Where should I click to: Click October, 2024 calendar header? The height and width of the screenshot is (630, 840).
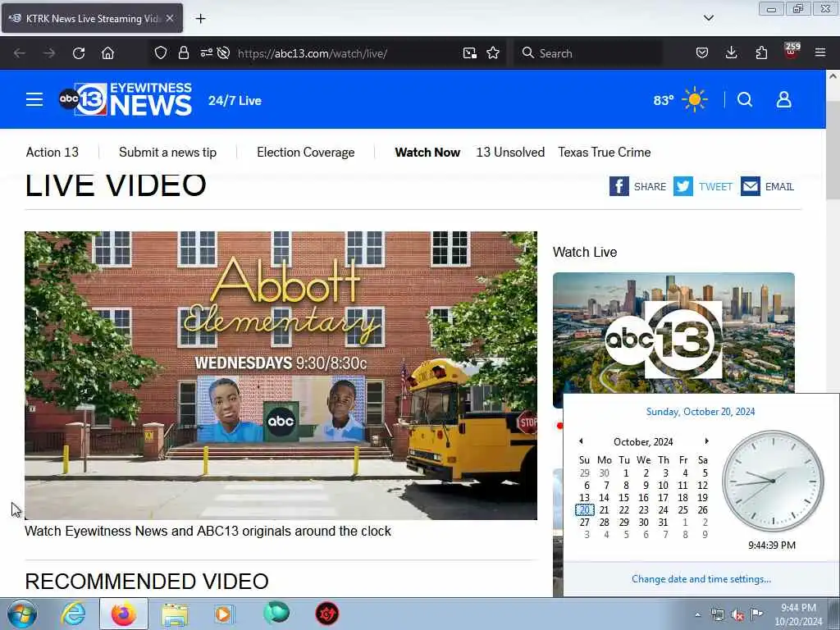(643, 442)
